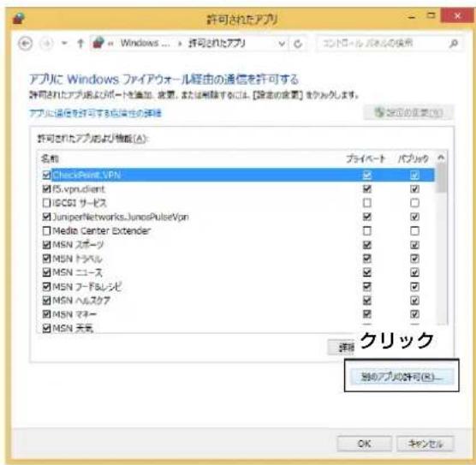Uncheck the CheckPoint.VPN name checkbox
This screenshot has height=465, width=476.
(46, 175)
